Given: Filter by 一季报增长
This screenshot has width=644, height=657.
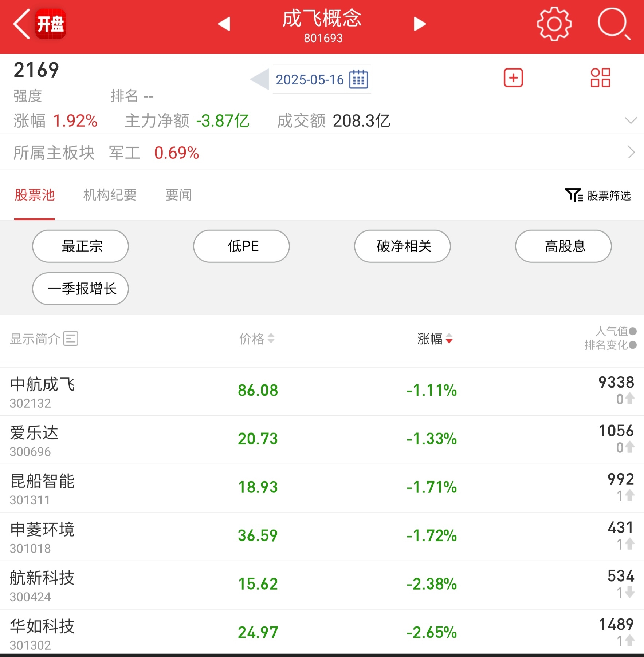Looking at the screenshot, I should (80, 289).
